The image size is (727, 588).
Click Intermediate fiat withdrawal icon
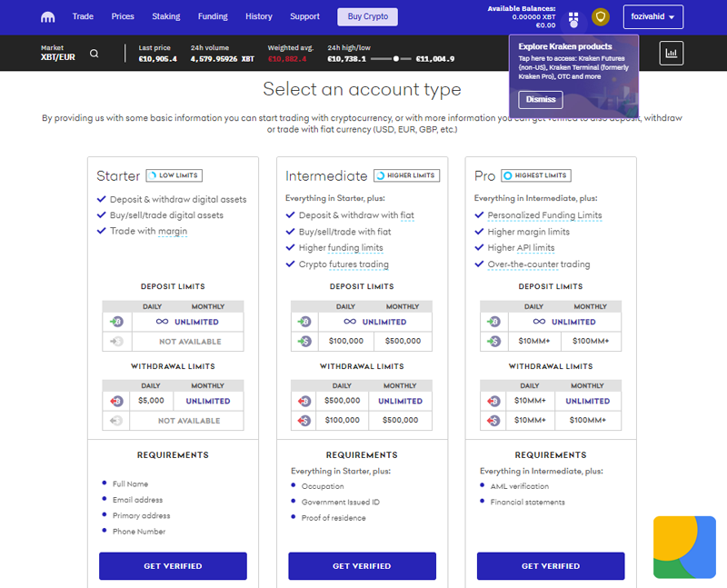tap(304, 421)
